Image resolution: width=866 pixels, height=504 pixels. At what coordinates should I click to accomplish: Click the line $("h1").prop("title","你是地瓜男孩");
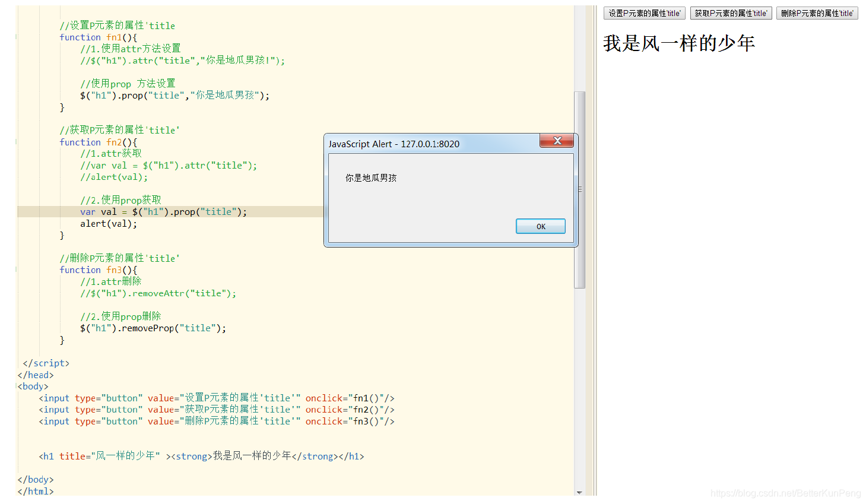pyautogui.click(x=175, y=96)
